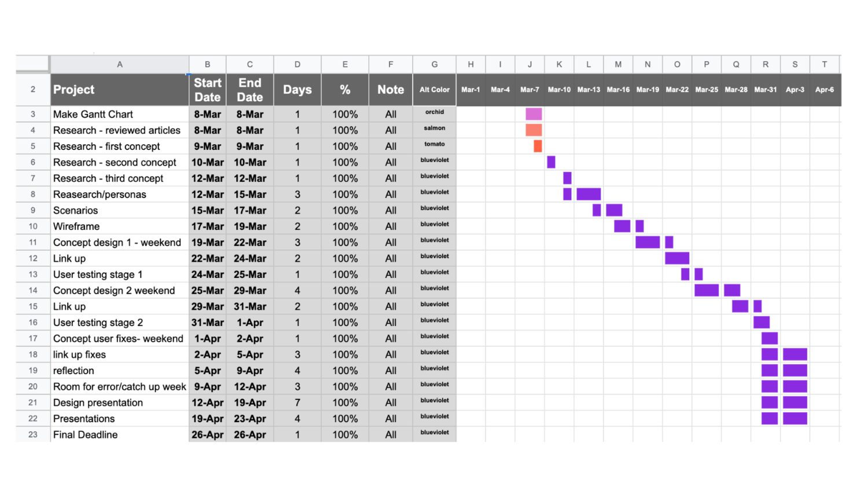Click the Apr-6 timeline header
The height and width of the screenshot is (488, 868).
(x=825, y=90)
